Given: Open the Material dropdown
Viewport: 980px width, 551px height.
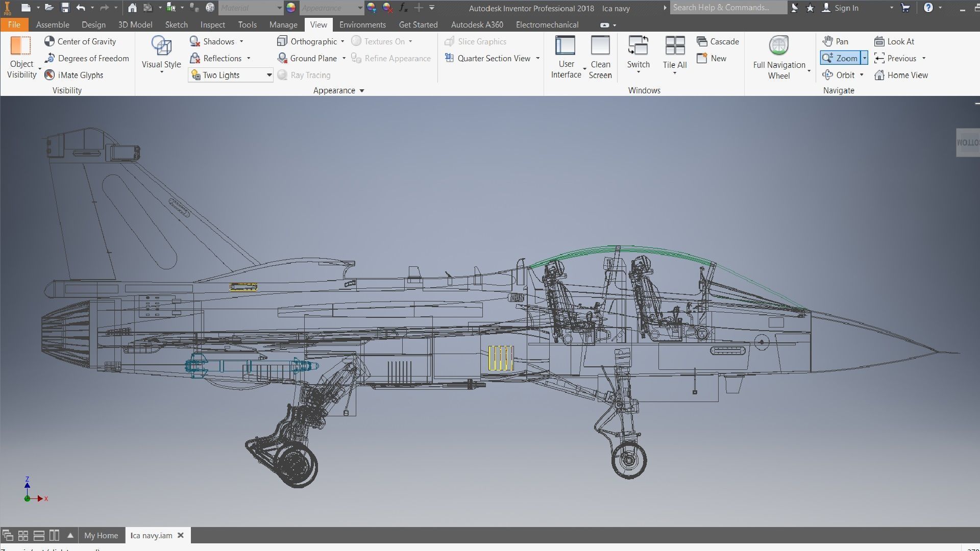Looking at the screenshot, I should pyautogui.click(x=251, y=8).
